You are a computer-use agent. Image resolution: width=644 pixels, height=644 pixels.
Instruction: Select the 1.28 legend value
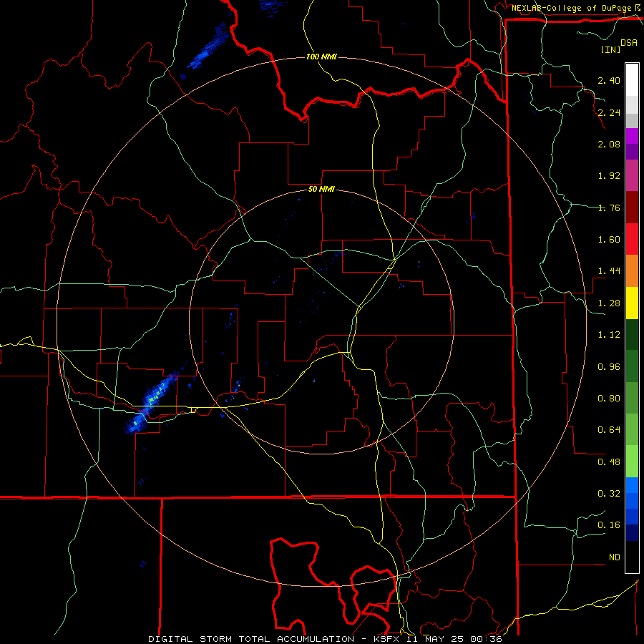(609, 303)
